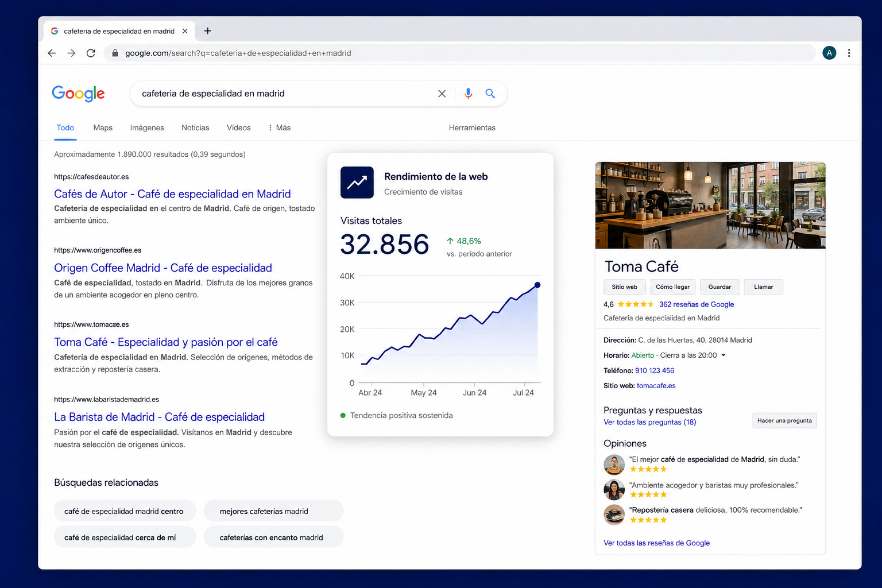Click the Llamar button
Viewport: 882px width, 588px height.
[763, 287]
